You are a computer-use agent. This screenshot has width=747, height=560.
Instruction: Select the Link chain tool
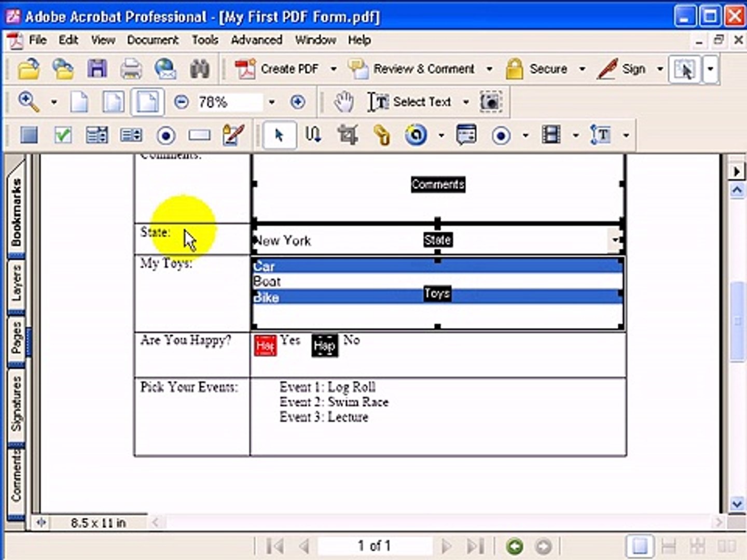[x=382, y=135]
